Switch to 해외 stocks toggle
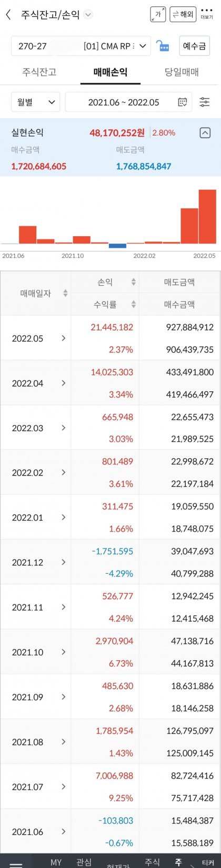 [183, 14]
